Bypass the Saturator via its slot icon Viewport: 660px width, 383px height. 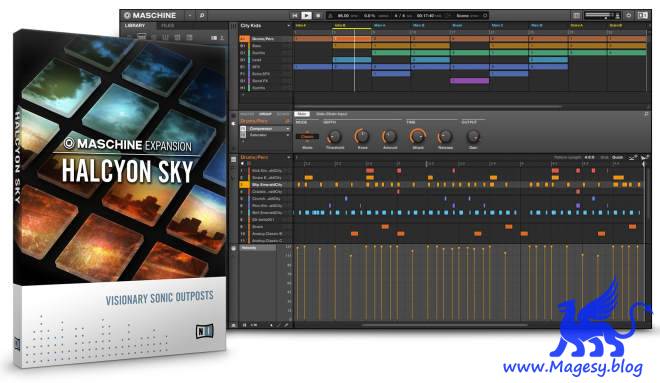point(243,135)
